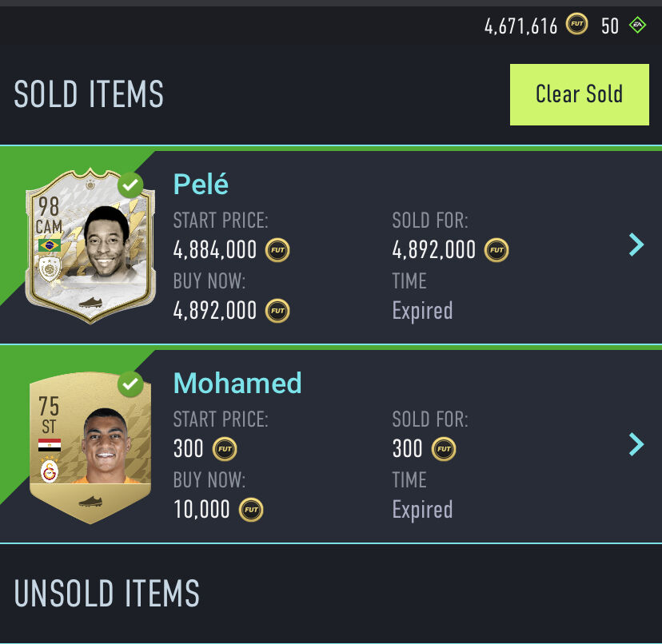Click coin icon next to Pelé buy now price
Screen dimensions: 662x644
click(x=277, y=310)
